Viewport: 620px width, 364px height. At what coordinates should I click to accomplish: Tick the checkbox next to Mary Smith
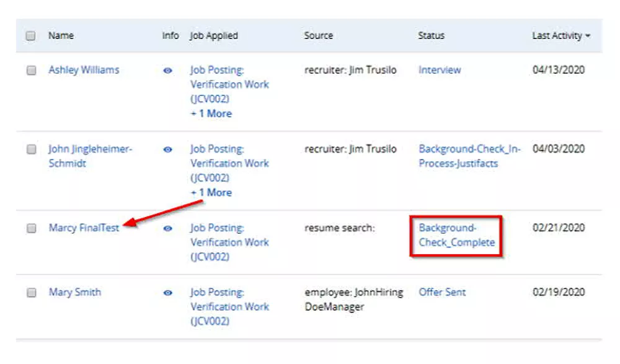(x=31, y=293)
